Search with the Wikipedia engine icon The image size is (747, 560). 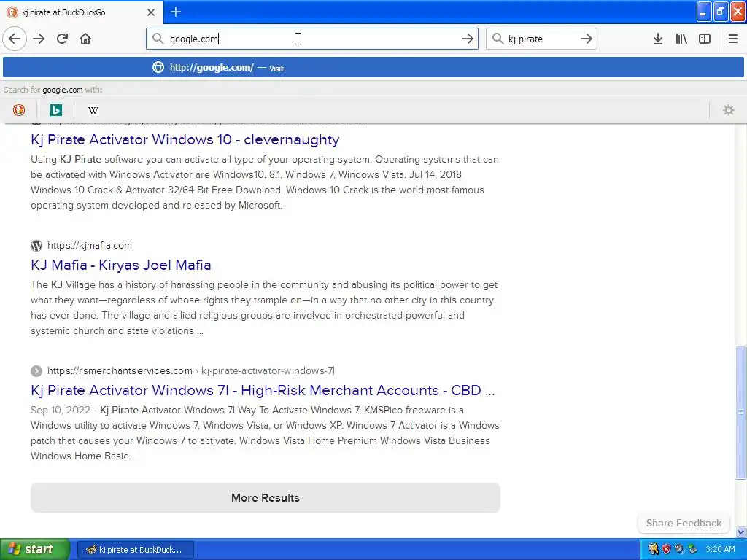[x=93, y=110]
